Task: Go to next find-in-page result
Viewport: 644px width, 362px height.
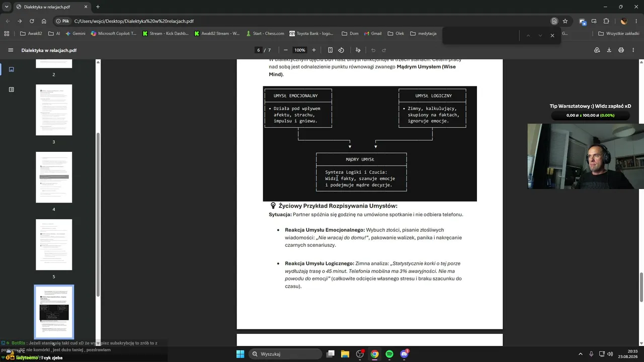Action: [540, 36]
